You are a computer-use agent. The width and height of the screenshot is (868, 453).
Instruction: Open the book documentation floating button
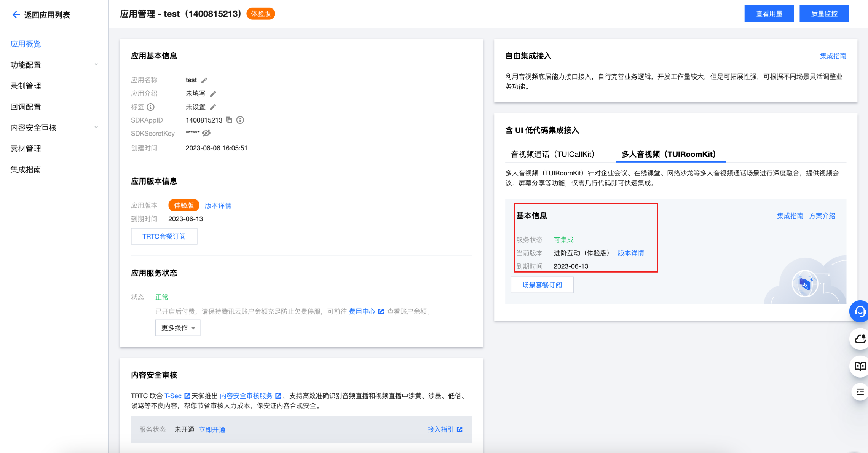860,366
